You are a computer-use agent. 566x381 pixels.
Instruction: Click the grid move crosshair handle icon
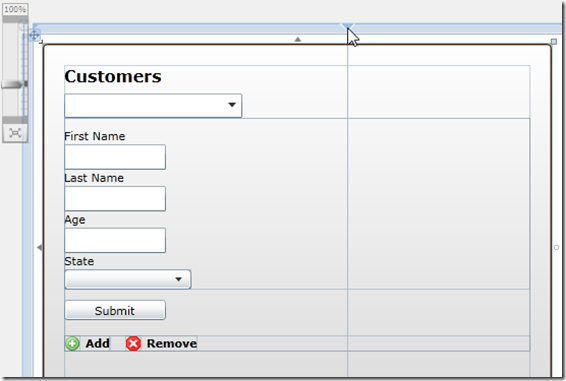pos(34,35)
